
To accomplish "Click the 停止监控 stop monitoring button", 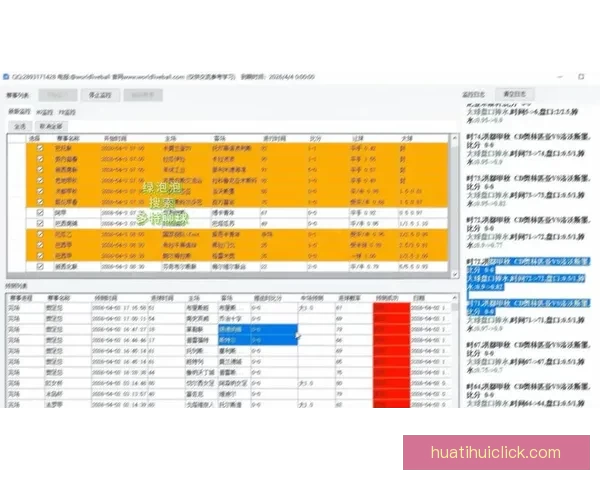I will tap(100, 95).
